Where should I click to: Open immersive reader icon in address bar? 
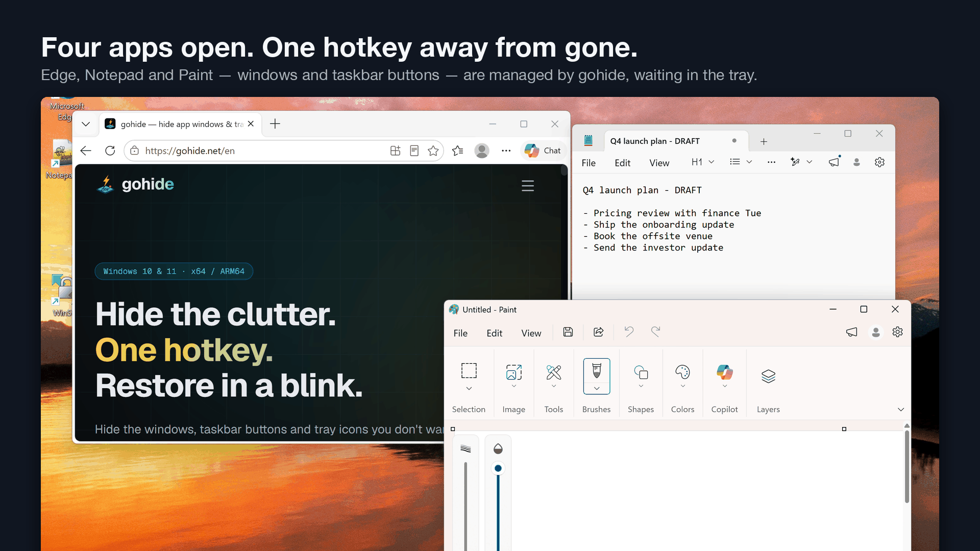click(414, 151)
